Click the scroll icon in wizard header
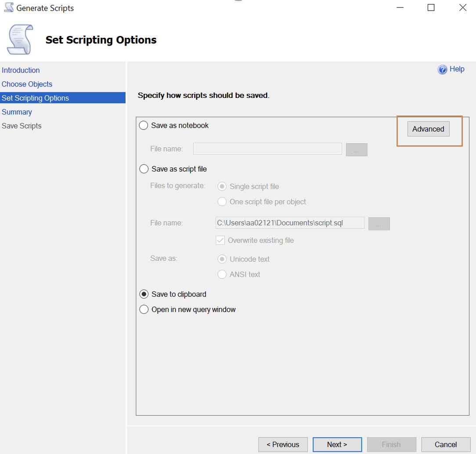 tap(20, 40)
